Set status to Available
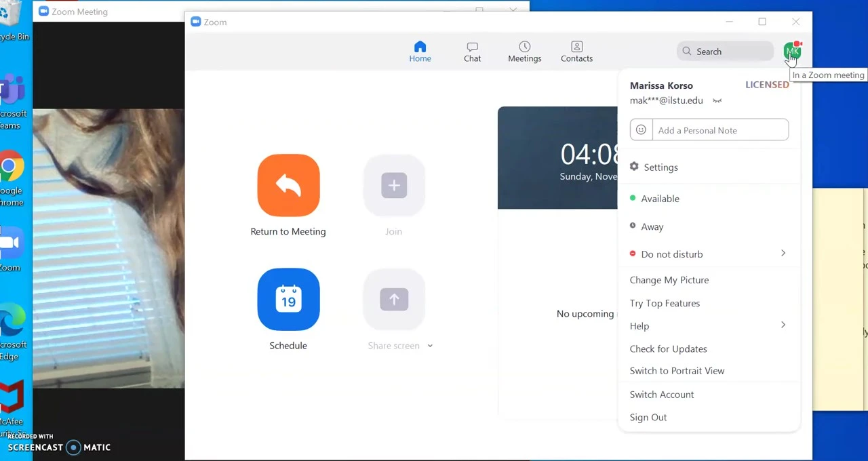Screen dimensions: 868x461 [659, 199]
